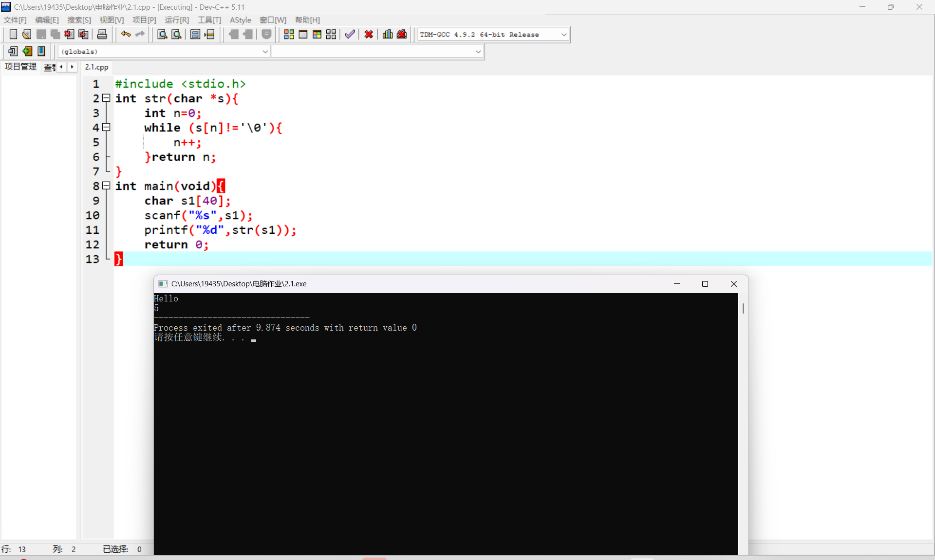Click the Toggle bookmark blue icon

(41, 51)
